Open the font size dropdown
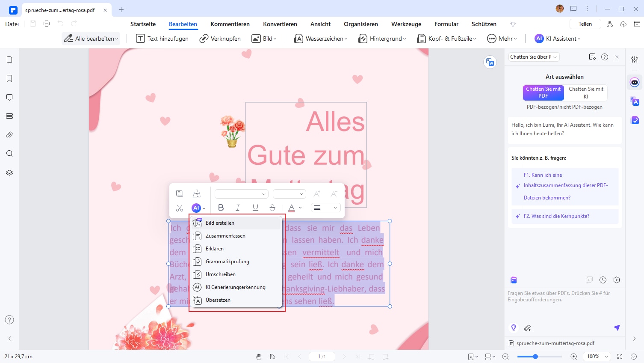The width and height of the screenshot is (644, 363). point(290,194)
